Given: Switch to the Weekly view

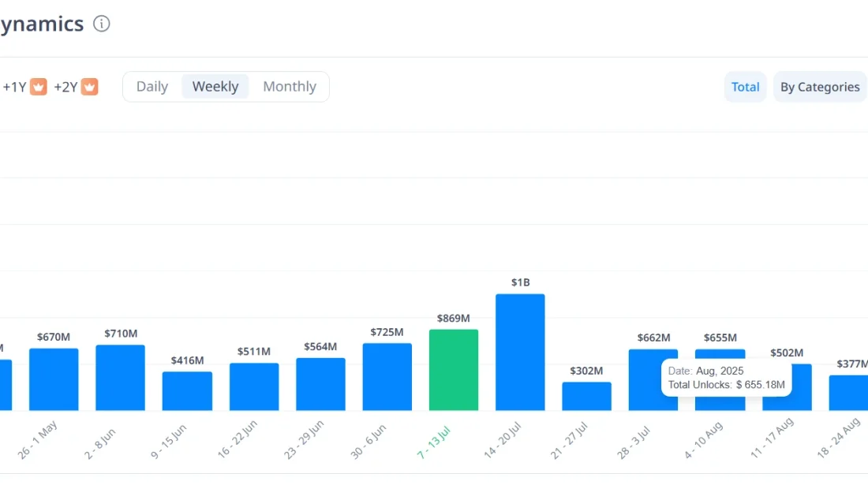Looking at the screenshot, I should 215,87.
